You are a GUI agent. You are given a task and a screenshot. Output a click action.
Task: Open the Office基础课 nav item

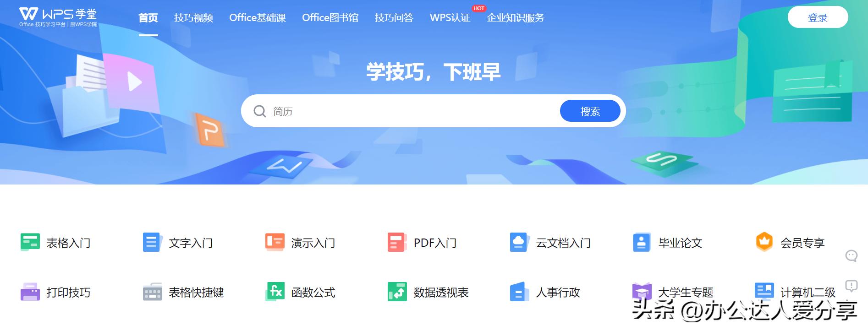click(258, 18)
